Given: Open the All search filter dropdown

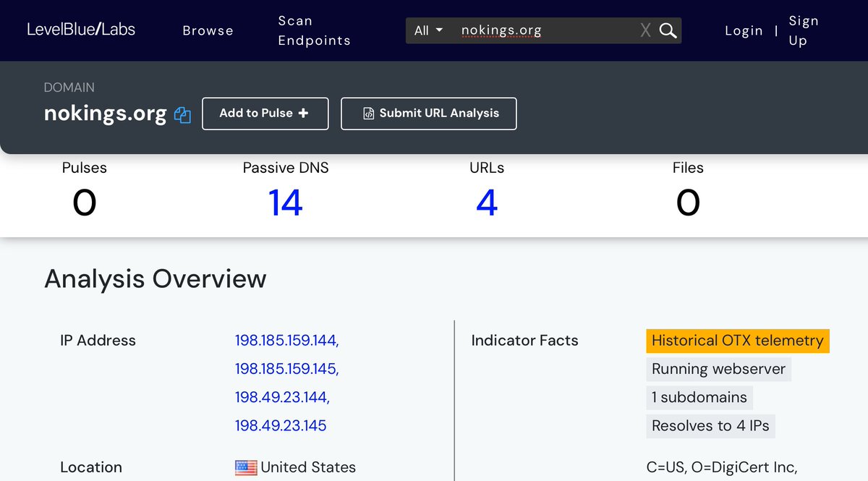Looking at the screenshot, I should pos(428,30).
